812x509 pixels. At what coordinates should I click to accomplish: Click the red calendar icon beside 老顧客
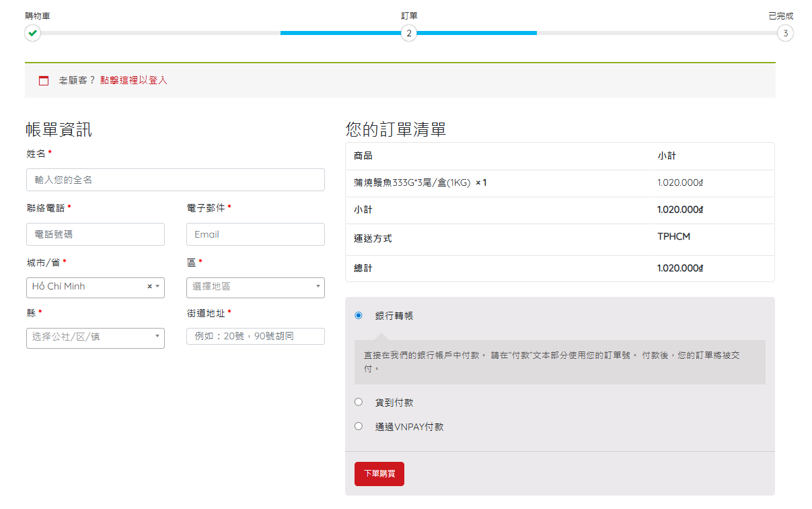44,81
